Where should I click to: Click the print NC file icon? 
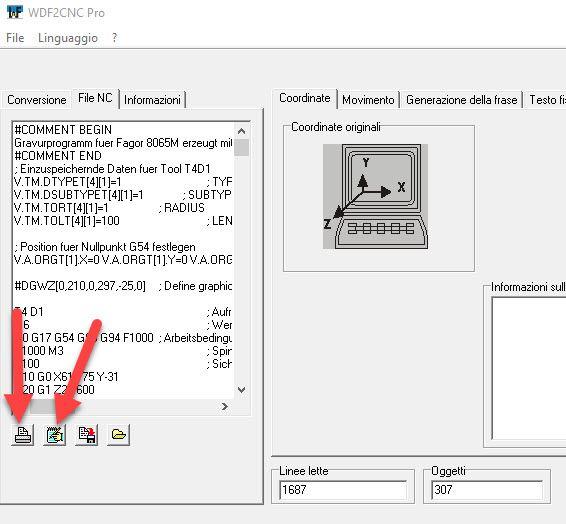tap(22, 435)
